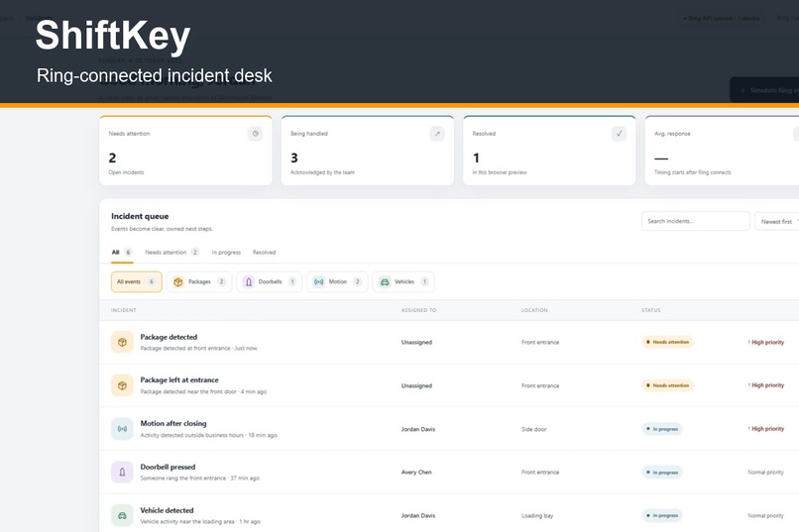Open the Newest first sort dropdown
The image size is (799, 532).
pyautogui.click(x=778, y=222)
